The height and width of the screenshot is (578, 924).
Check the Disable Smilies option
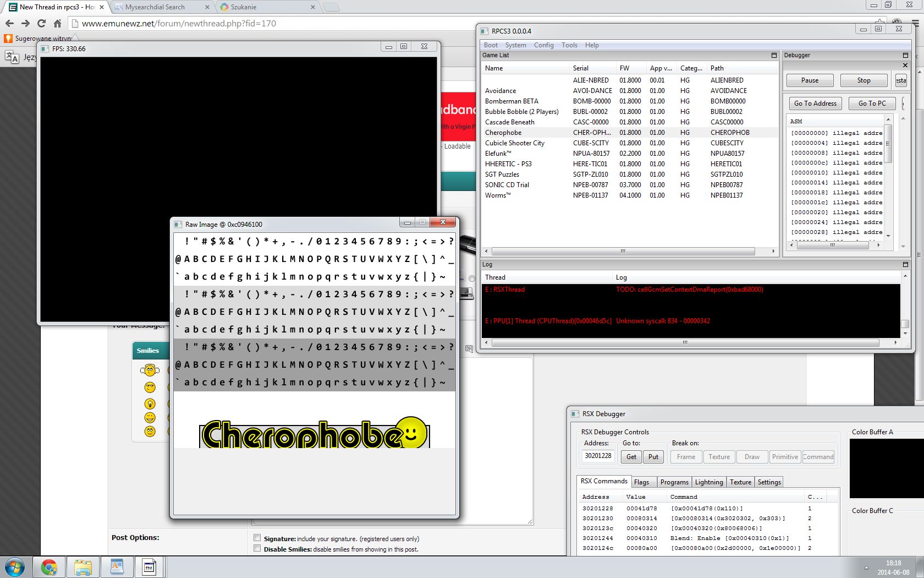click(257, 548)
